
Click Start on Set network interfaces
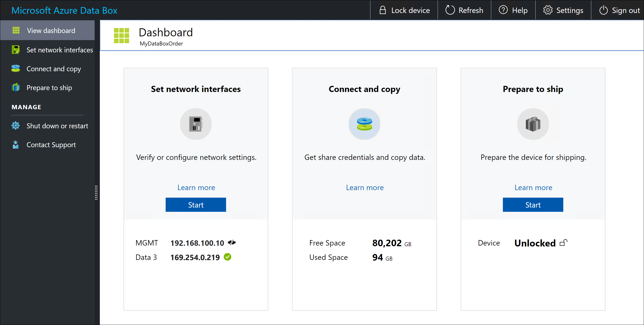pyautogui.click(x=196, y=205)
